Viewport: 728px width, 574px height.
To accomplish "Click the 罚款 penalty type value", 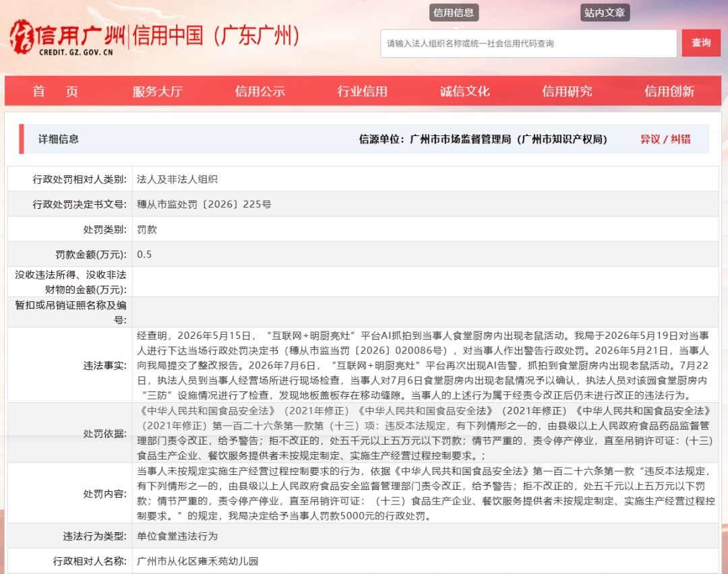I will (x=147, y=229).
